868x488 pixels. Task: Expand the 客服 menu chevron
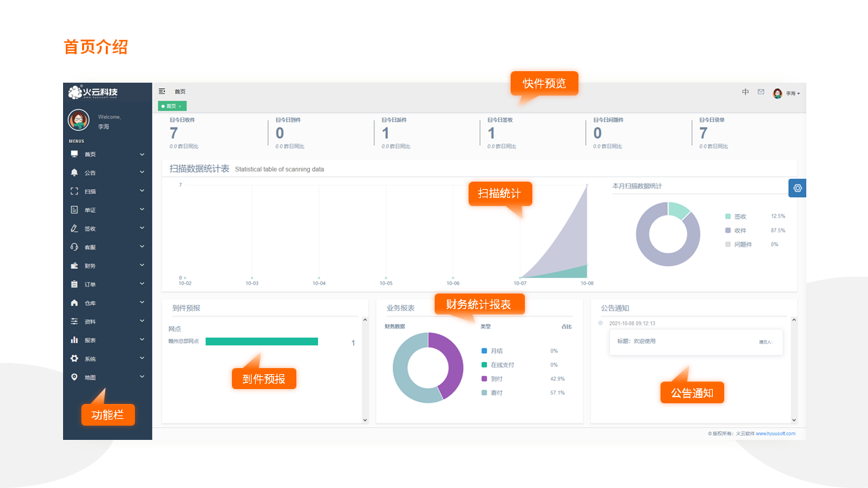click(x=142, y=247)
